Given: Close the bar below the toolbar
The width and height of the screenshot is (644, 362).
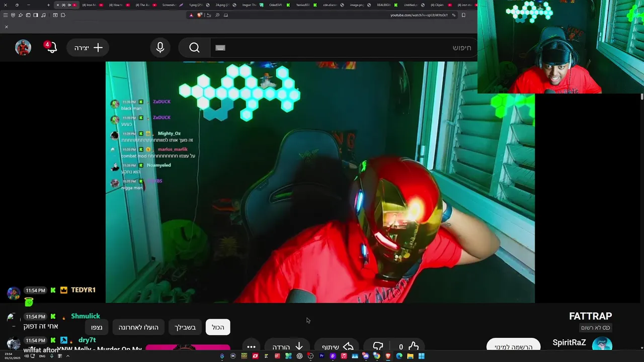Looking at the screenshot, I should [x=6, y=27].
